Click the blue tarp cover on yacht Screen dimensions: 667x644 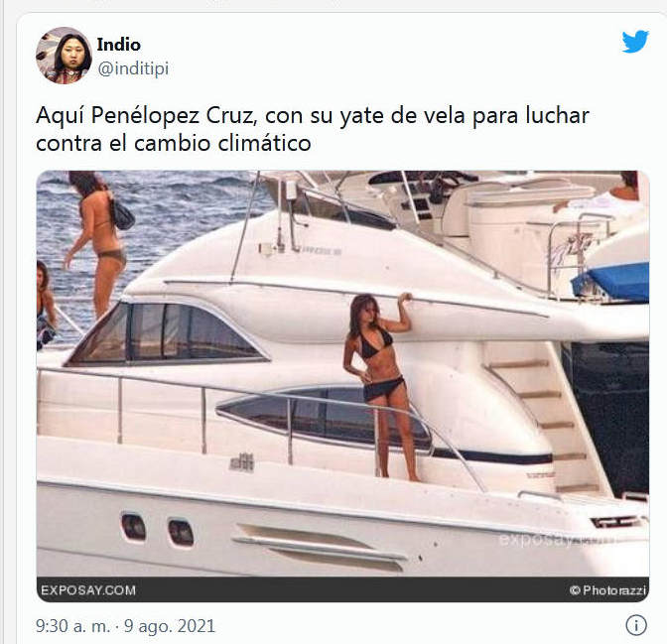pos(611,281)
